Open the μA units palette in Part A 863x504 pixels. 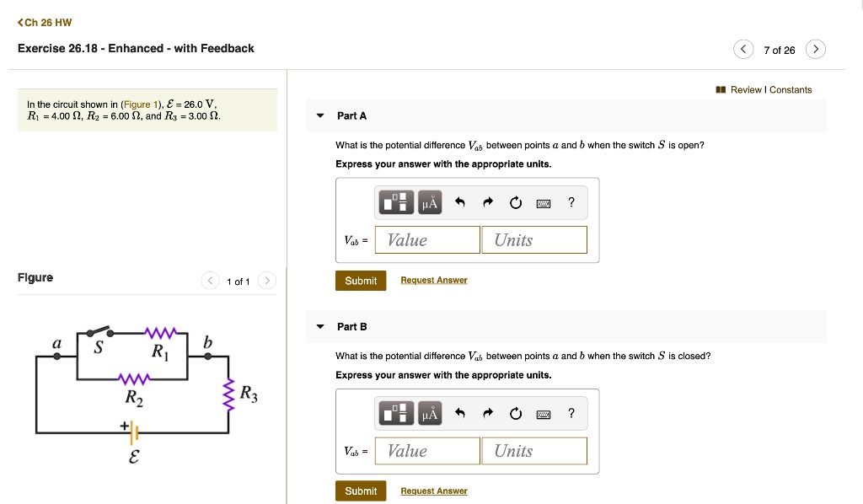coord(429,202)
